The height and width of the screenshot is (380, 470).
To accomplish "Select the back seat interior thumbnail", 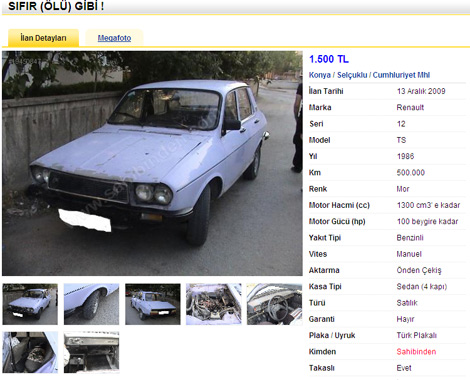I will pos(30,352).
